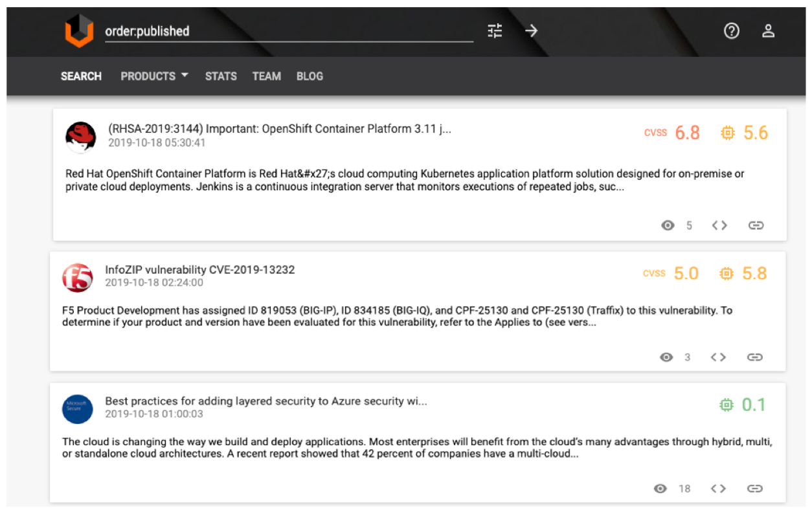
Task: Click timestamp 2019-10-18 05:30:41
Action: (157, 142)
